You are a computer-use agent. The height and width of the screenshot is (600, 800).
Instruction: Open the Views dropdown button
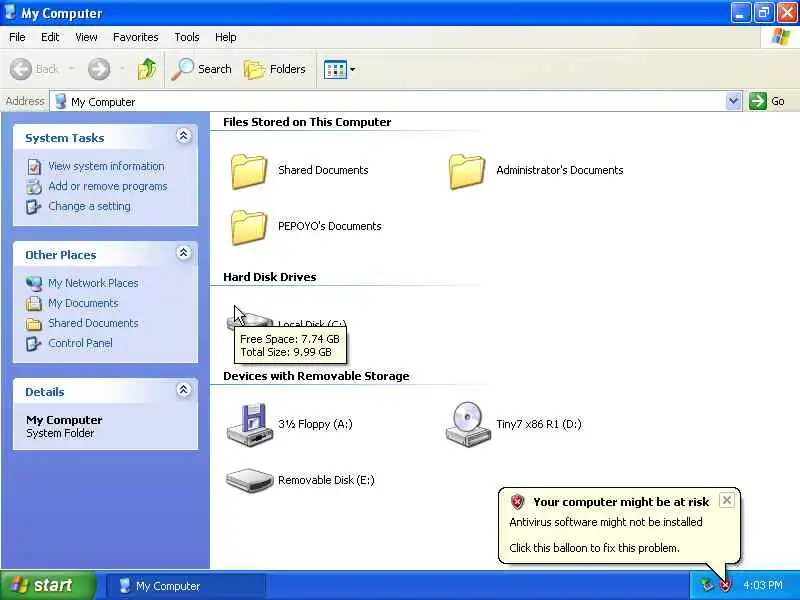click(339, 69)
